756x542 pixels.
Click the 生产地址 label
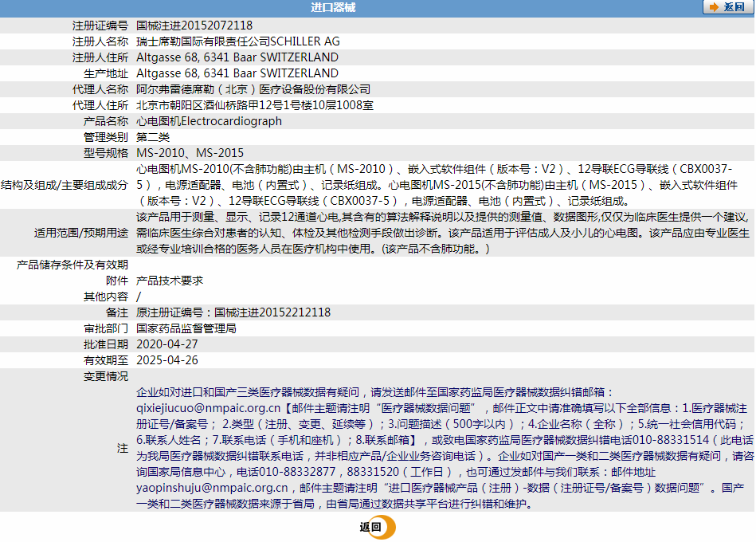(106, 73)
